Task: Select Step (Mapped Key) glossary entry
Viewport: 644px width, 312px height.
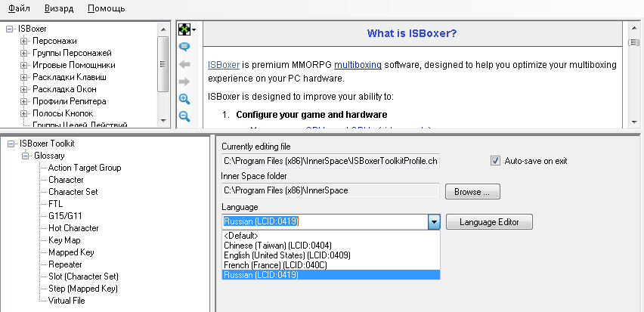Action: click(83, 289)
